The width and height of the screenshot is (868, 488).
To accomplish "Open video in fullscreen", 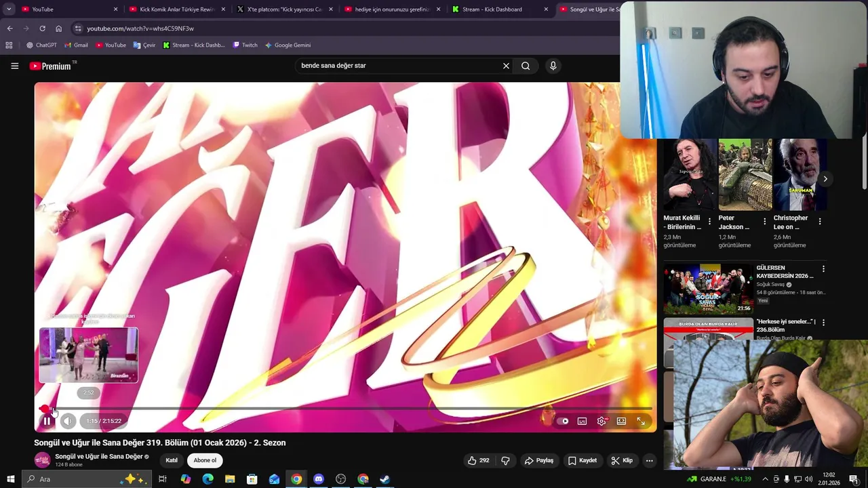I will [x=641, y=421].
